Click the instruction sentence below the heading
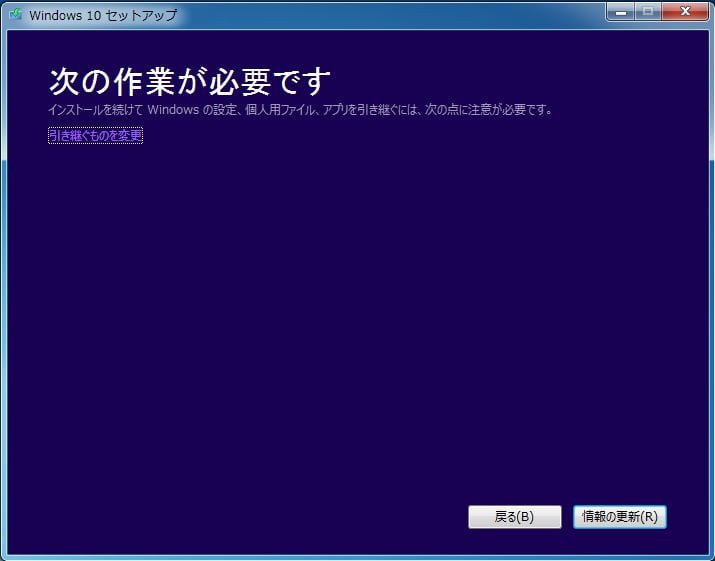This screenshot has width=715, height=561. coord(300,109)
